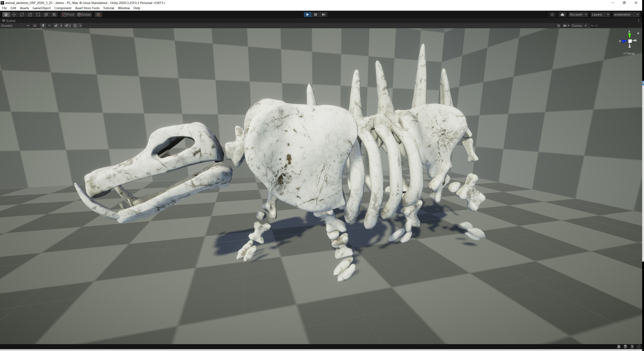
Task: Toggle Global/Local handle rotation
Action: pyautogui.click(x=84, y=15)
